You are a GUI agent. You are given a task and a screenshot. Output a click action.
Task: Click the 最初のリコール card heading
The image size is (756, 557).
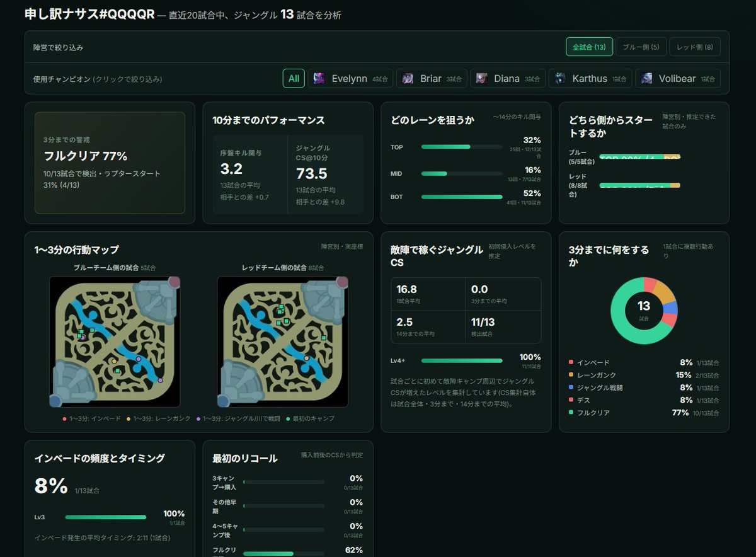pos(245,458)
